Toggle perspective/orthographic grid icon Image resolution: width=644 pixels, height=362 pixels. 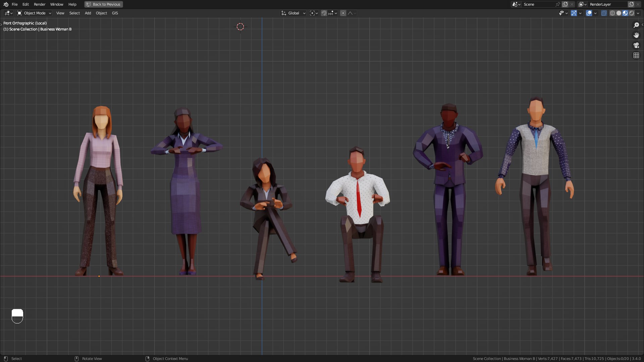click(x=636, y=55)
